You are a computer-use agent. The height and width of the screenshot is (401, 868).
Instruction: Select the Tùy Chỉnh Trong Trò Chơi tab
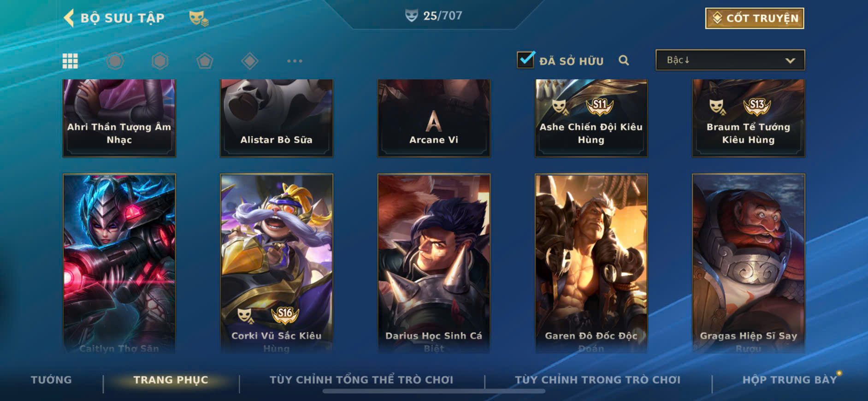coord(597,380)
